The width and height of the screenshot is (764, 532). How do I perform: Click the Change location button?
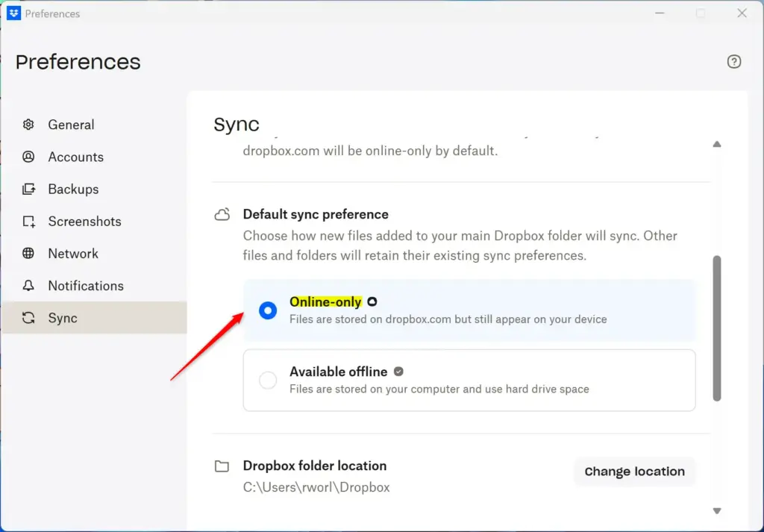click(634, 472)
